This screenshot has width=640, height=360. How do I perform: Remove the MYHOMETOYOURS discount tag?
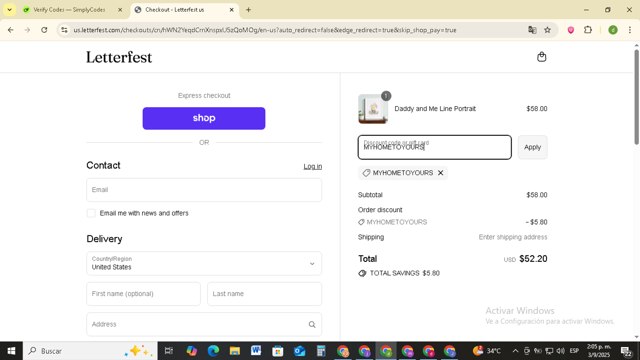point(440,173)
